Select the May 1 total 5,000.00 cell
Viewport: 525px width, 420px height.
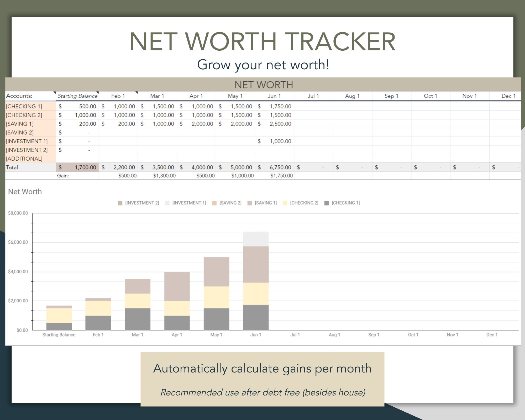pos(235,167)
